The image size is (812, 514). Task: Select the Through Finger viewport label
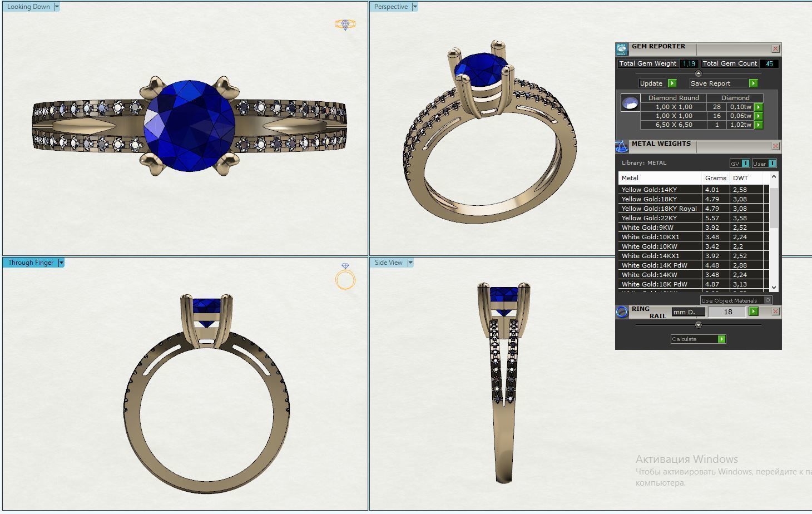(31, 263)
